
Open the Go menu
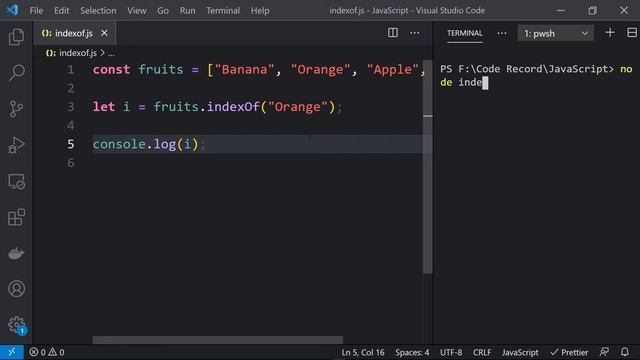pos(163,11)
